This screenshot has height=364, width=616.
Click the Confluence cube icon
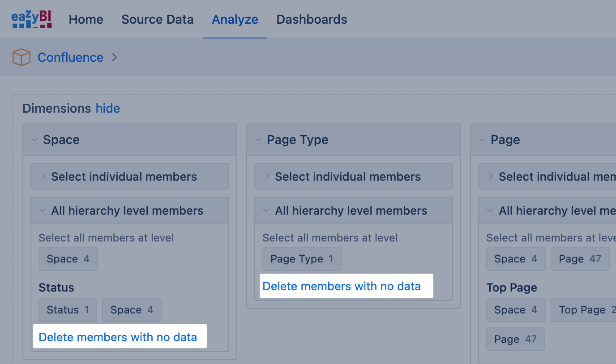(21, 58)
